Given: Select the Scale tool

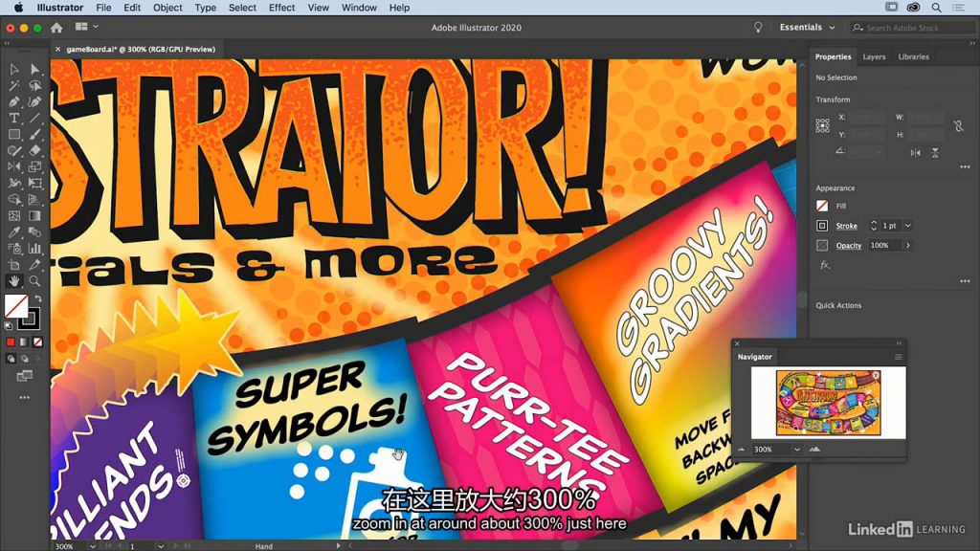Looking at the screenshot, I should click(x=35, y=166).
